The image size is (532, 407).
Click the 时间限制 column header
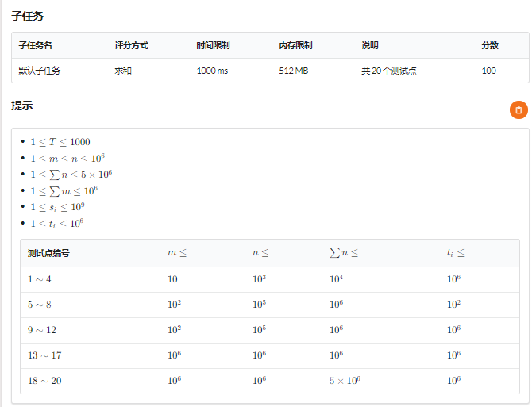213,45
